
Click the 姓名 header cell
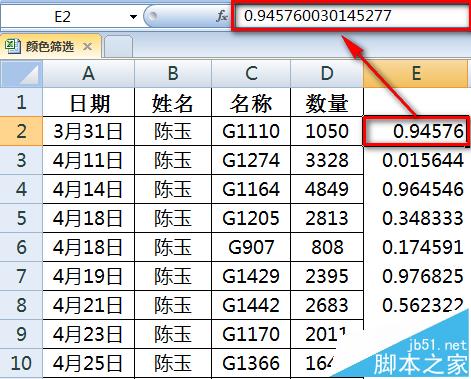[x=173, y=102]
